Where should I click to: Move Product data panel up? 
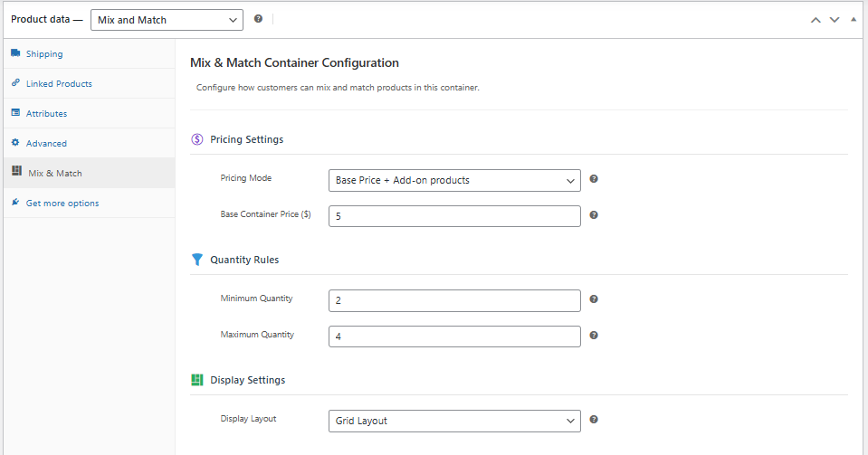816,19
